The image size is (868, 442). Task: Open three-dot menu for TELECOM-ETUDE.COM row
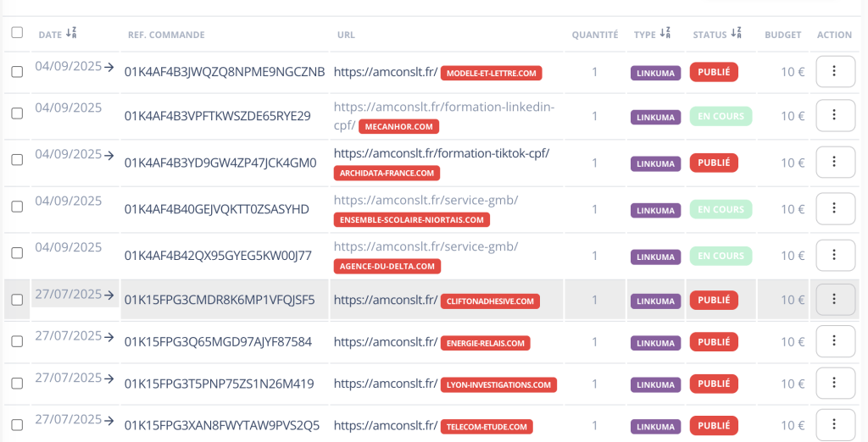click(834, 425)
